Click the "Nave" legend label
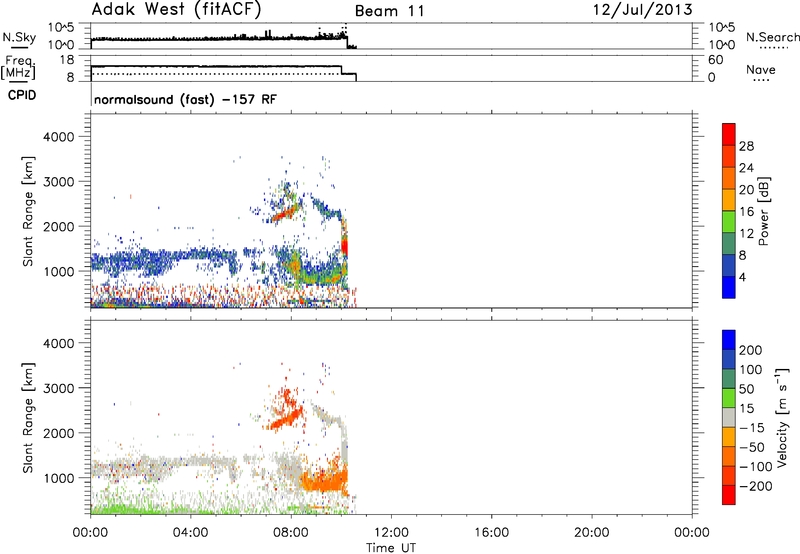This screenshot has width=800, height=554. click(x=761, y=70)
